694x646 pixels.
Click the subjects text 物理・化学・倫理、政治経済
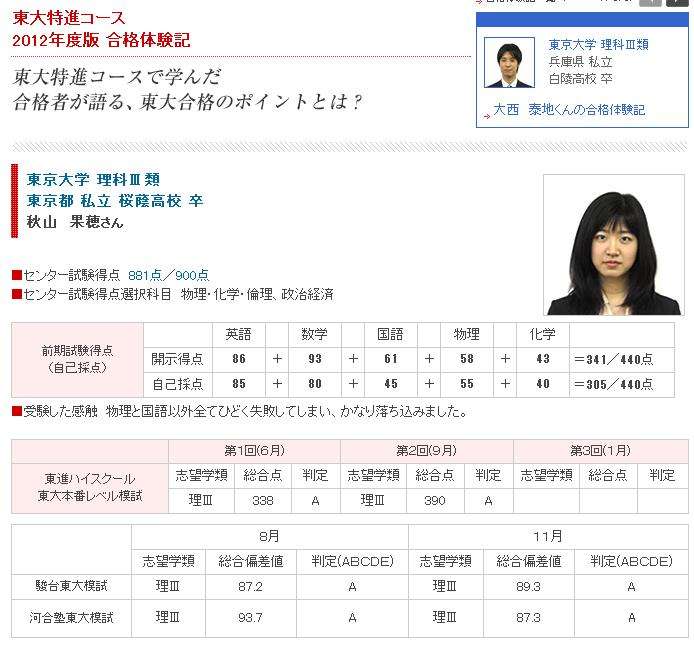click(257, 294)
